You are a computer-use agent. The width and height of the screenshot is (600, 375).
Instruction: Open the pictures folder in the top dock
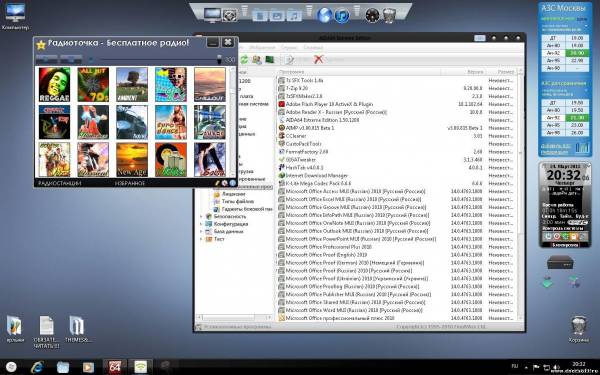coord(277,15)
